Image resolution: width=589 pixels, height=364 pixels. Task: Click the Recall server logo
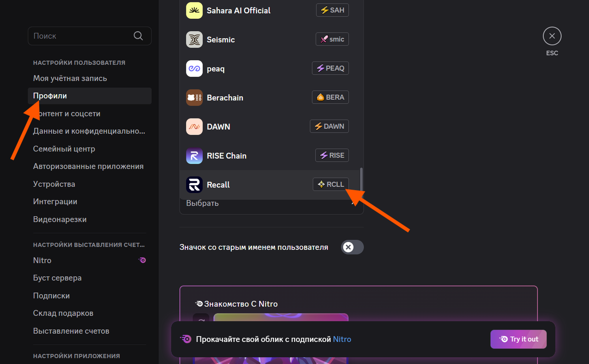(194, 184)
